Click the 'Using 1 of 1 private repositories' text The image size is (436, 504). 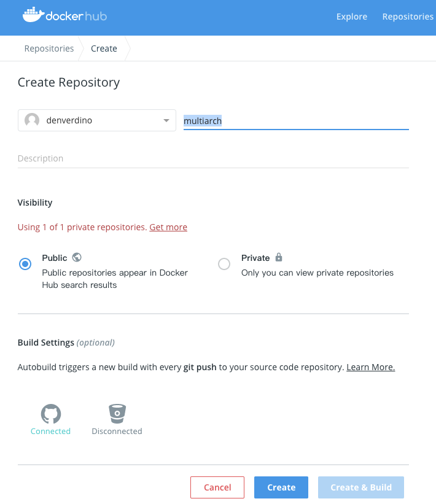[x=82, y=227]
